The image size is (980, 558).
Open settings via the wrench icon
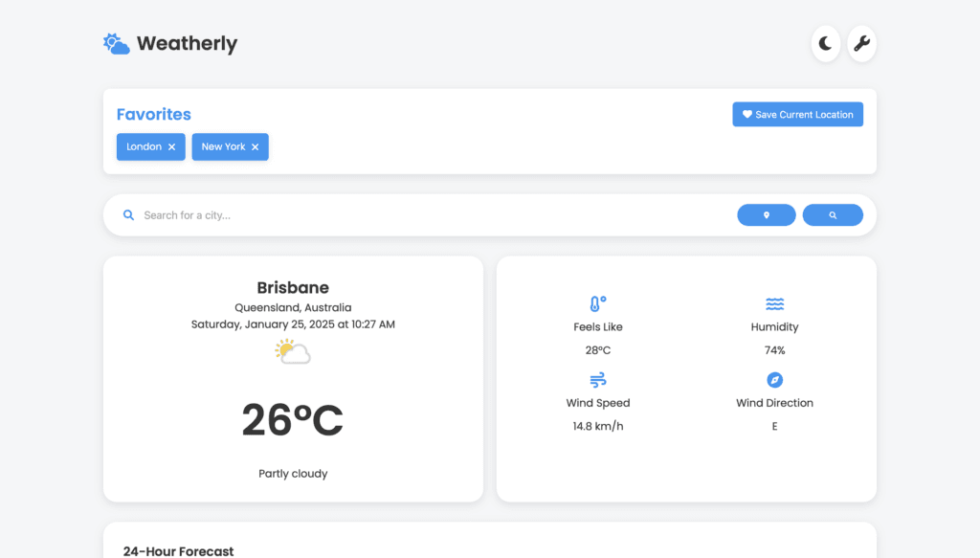point(861,44)
